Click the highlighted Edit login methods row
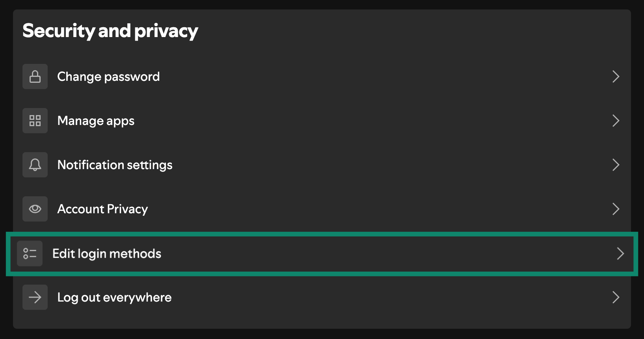The image size is (644, 339). coord(322,253)
